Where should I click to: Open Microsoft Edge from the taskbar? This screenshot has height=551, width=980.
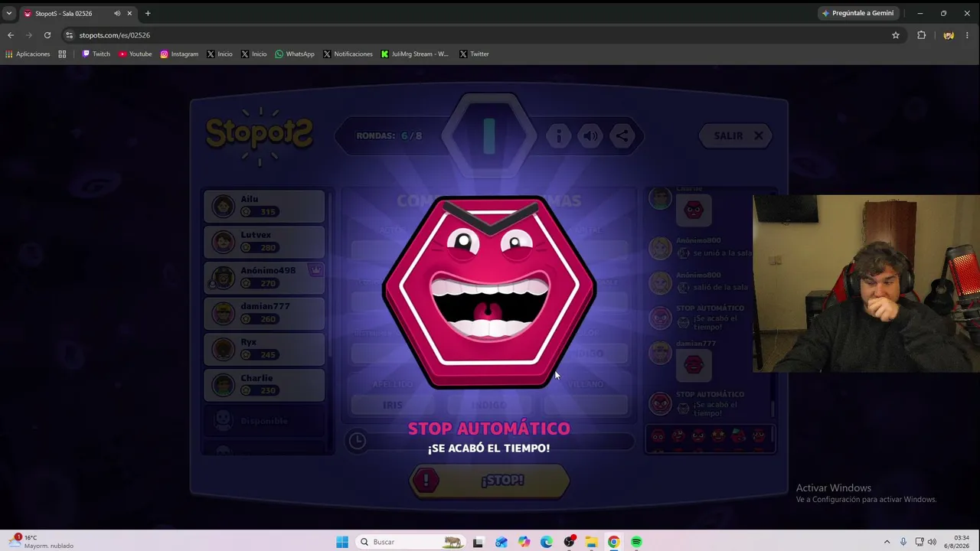pos(546,542)
